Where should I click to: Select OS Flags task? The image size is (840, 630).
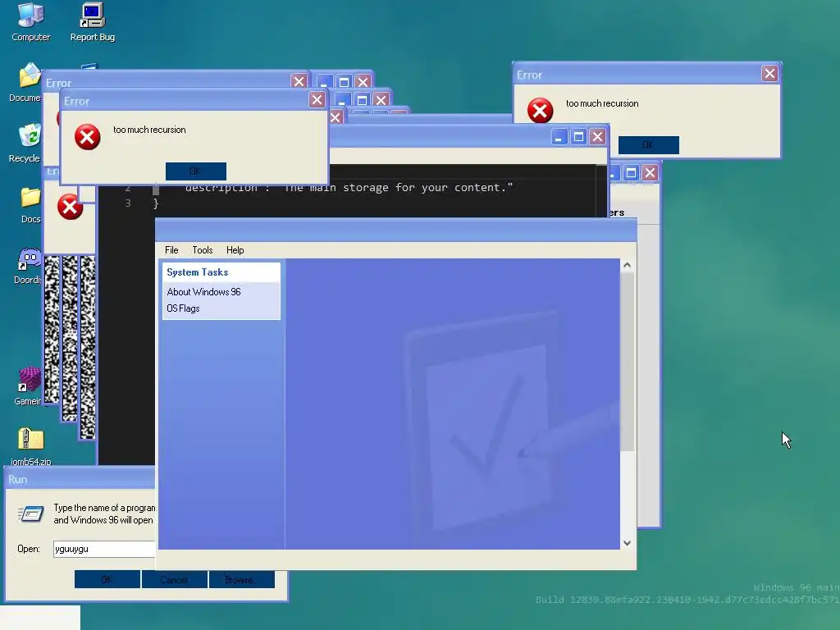point(183,308)
